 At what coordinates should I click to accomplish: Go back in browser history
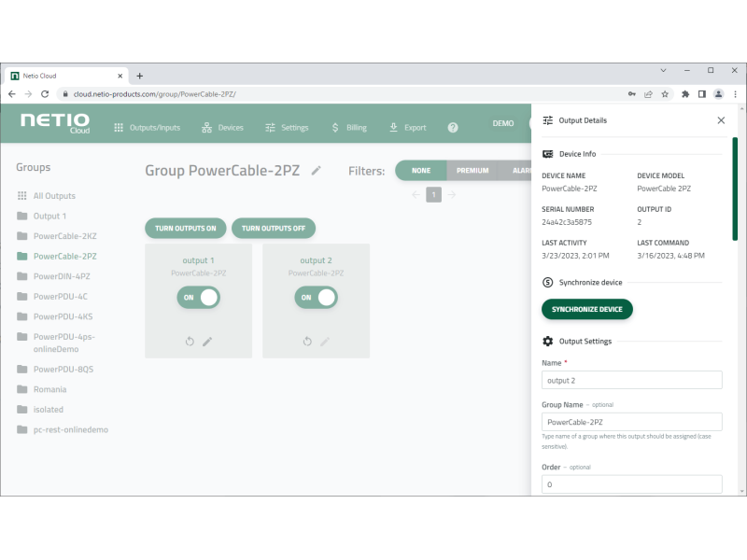(x=12, y=94)
